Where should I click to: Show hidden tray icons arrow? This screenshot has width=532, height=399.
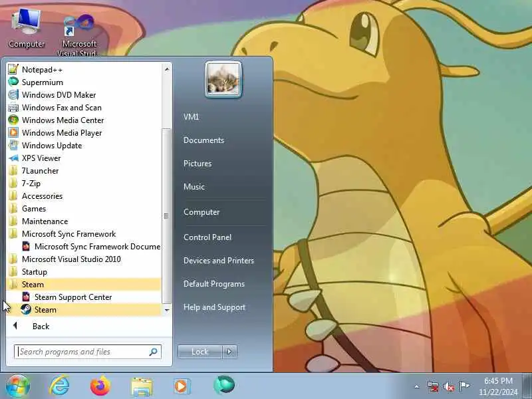[x=417, y=386]
